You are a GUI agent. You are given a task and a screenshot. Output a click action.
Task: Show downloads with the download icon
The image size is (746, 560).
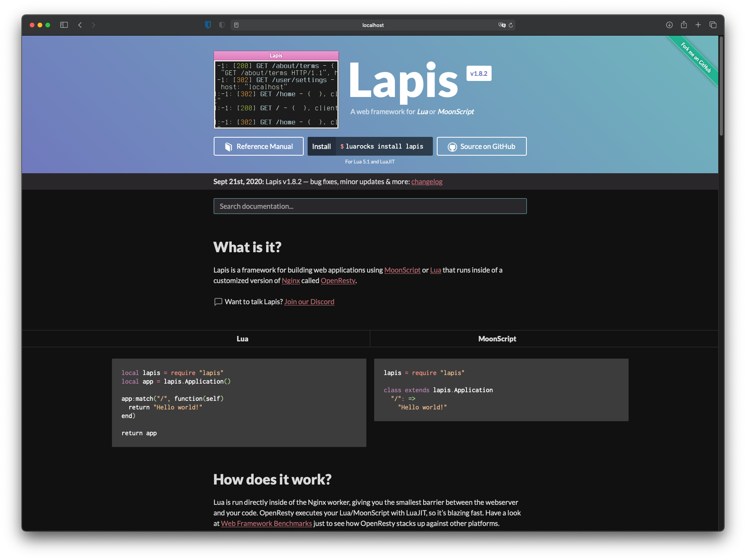coord(669,25)
